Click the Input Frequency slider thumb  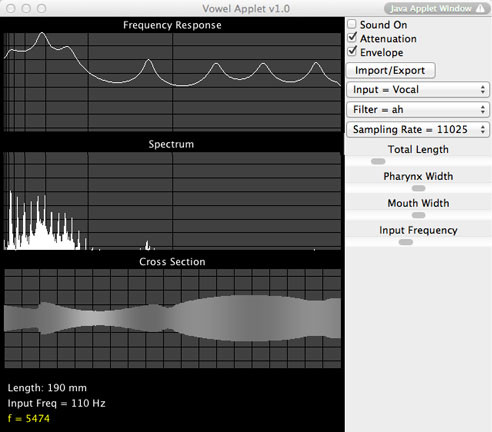406,242
